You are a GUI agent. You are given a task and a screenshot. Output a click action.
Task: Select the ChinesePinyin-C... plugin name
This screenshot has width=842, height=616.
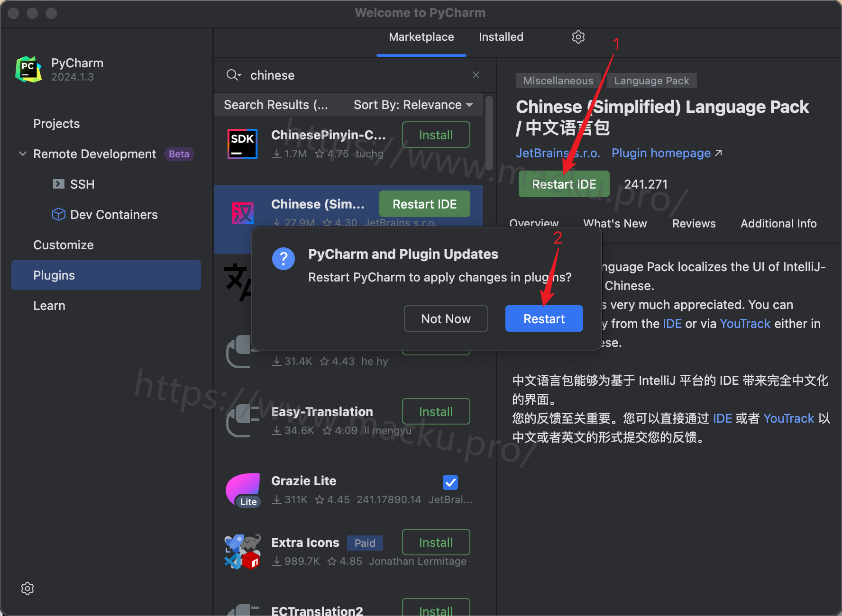tap(328, 135)
